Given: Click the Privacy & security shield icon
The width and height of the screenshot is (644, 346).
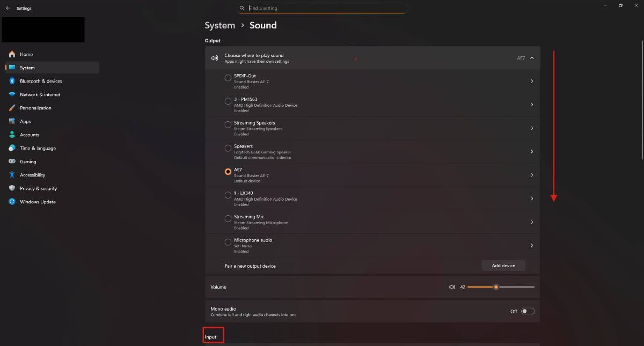Looking at the screenshot, I should [x=12, y=188].
